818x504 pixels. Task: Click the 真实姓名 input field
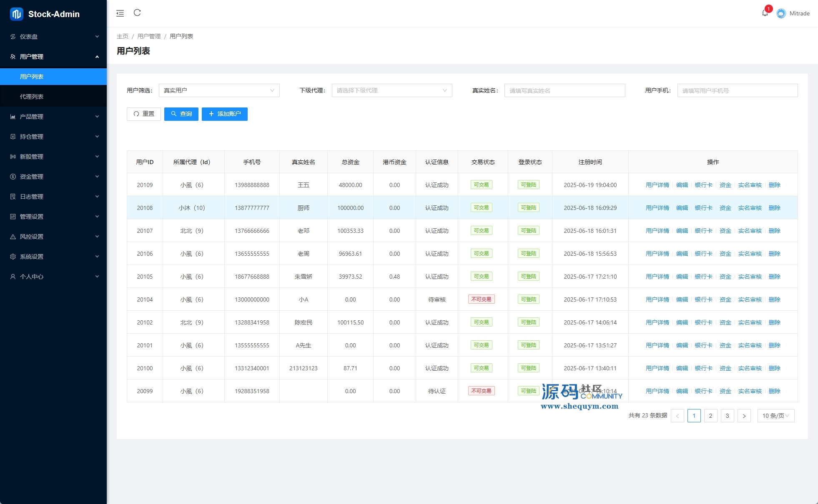pyautogui.click(x=565, y=90)
